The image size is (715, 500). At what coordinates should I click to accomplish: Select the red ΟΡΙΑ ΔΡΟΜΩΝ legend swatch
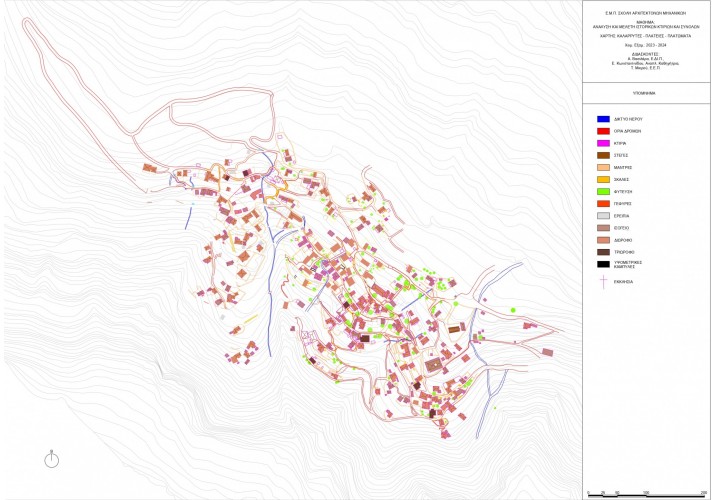point(603,131)
